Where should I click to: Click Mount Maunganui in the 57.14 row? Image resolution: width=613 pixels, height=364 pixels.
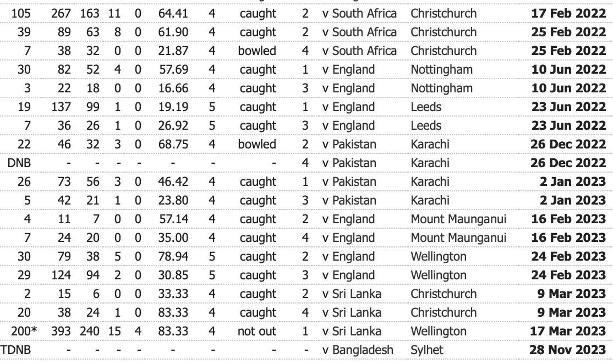click(458, 219)
